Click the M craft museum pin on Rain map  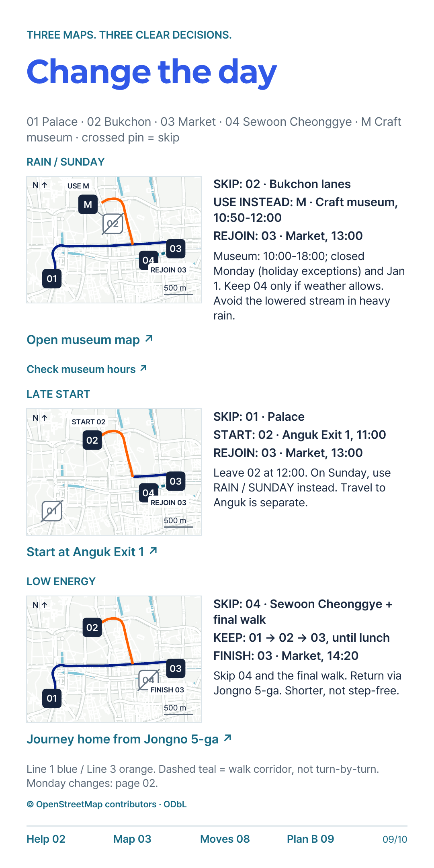point(88,204)
